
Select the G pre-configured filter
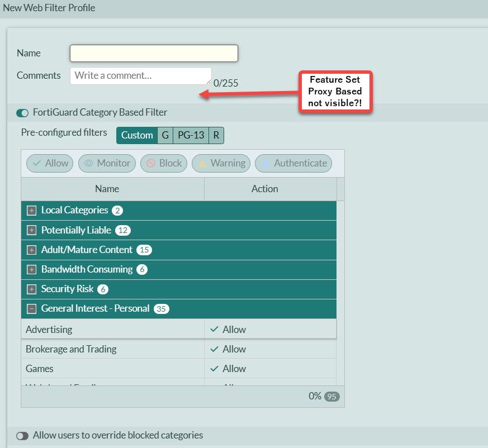165,135
